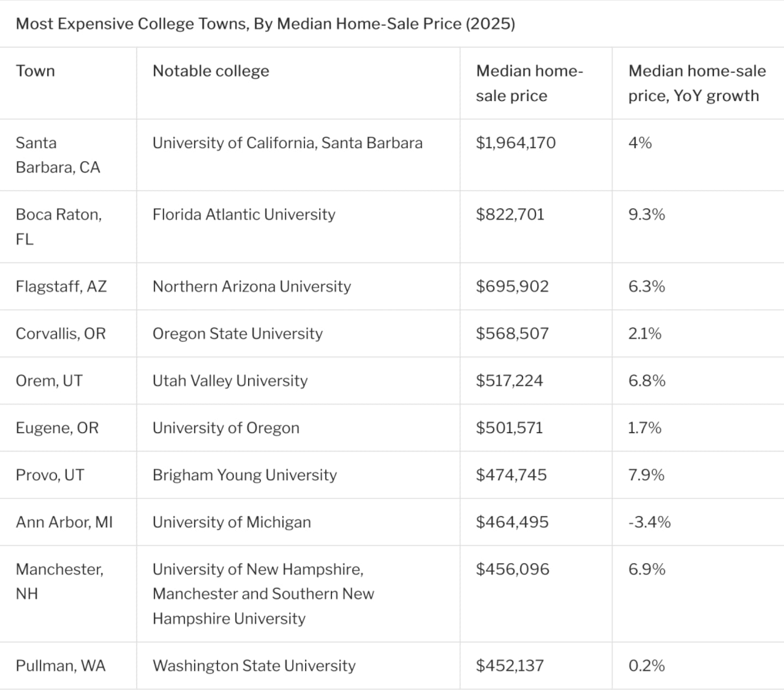
Task: Select the $452,137 Pullman price
Action: point(510,665)
